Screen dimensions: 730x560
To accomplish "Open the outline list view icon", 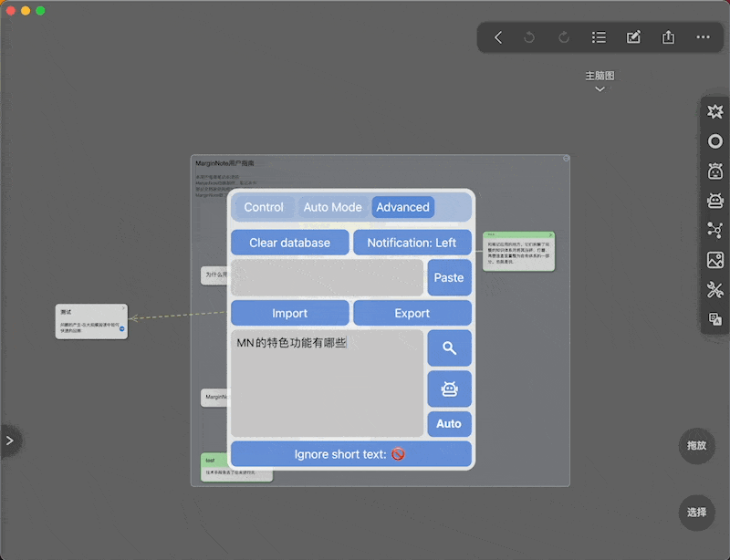I will (x=599, y=37).
